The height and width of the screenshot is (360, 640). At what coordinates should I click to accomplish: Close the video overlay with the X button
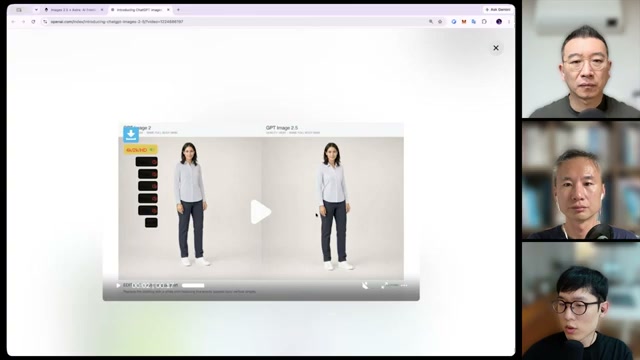point(496,48)
